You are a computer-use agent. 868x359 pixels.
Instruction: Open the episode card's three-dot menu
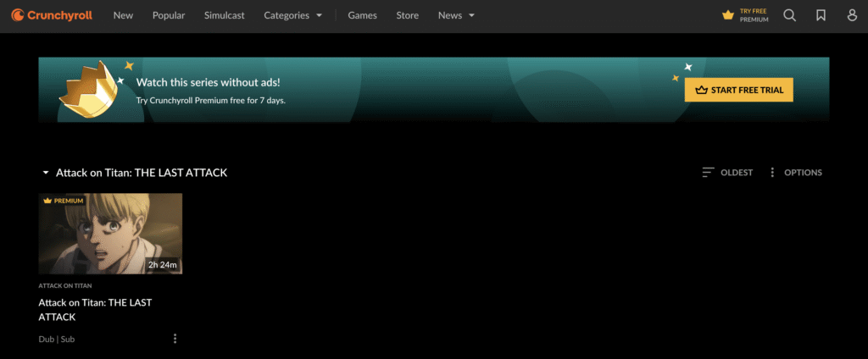[x=175, y=339]
